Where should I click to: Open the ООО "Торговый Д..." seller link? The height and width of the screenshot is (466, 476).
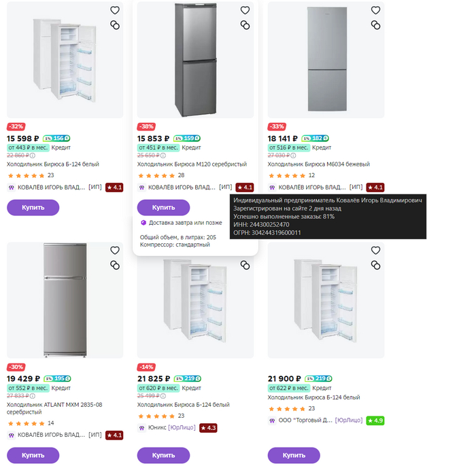(305, 420)
